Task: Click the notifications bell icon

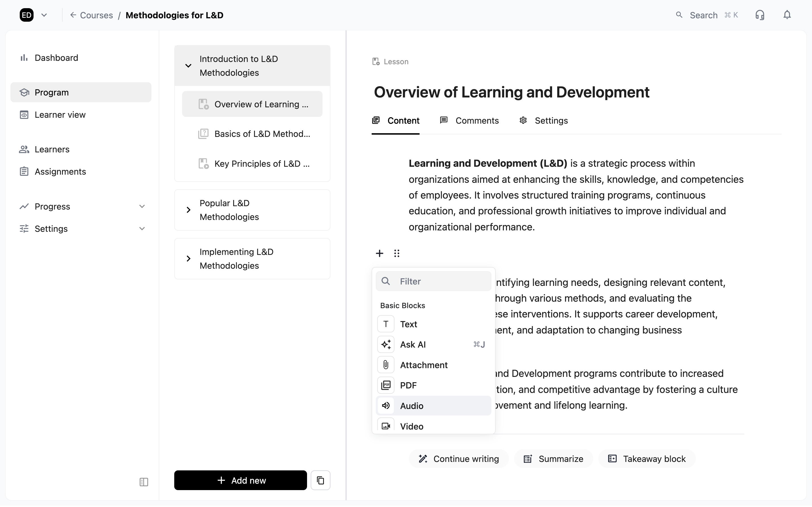Action: pos(787,15)
